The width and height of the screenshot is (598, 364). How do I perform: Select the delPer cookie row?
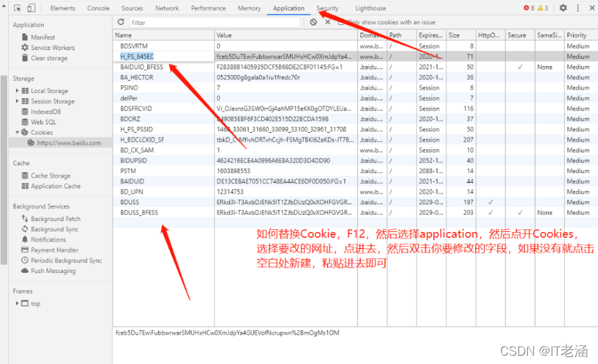point(355,98)
